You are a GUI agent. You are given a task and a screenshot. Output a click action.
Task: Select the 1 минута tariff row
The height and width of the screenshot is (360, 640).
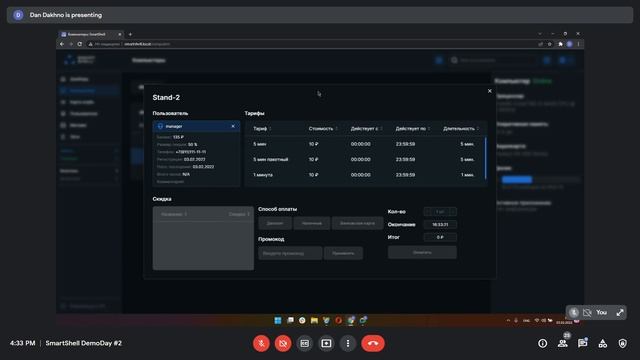click(x=364, y=175)
